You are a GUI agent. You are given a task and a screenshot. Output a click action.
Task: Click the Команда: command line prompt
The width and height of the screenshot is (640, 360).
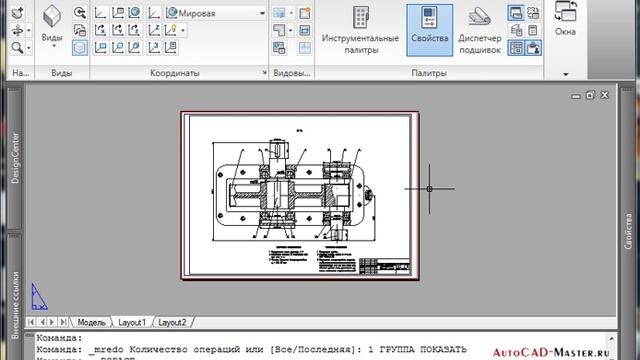(x=60, y=338)
